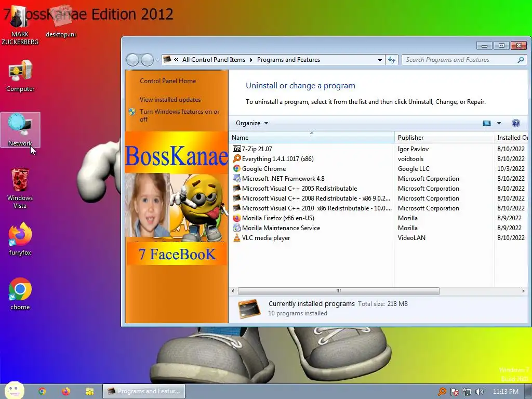Screen dimensions: 532x399
Task: Sort by the Publisher column header
Action: tap(444, 137)
